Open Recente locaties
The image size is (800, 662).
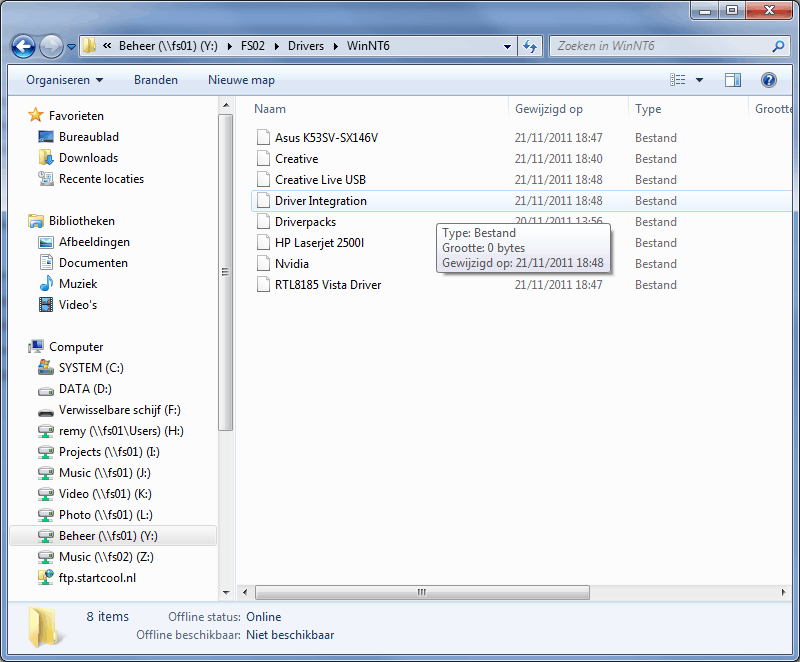tap(101, 179)
